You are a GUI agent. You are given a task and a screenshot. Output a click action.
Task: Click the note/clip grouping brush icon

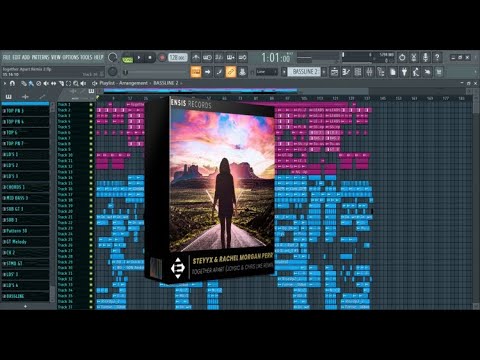[x=219, y=72]
